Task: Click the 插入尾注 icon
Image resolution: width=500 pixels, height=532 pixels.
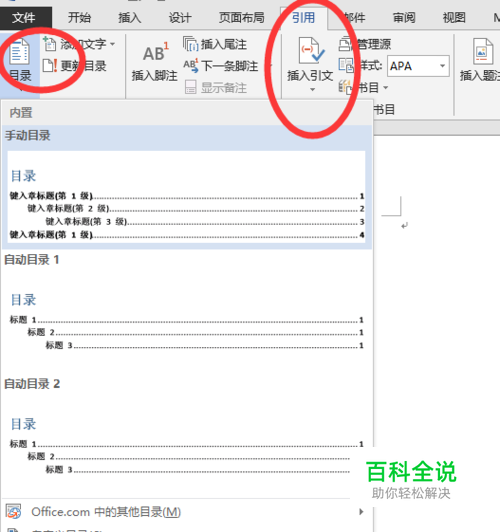Action: tap(191, 44)
